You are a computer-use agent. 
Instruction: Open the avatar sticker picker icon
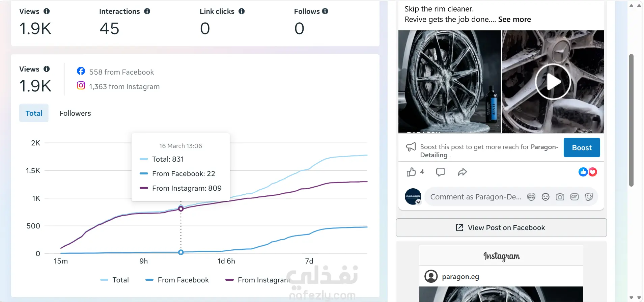tap(531, 197)
